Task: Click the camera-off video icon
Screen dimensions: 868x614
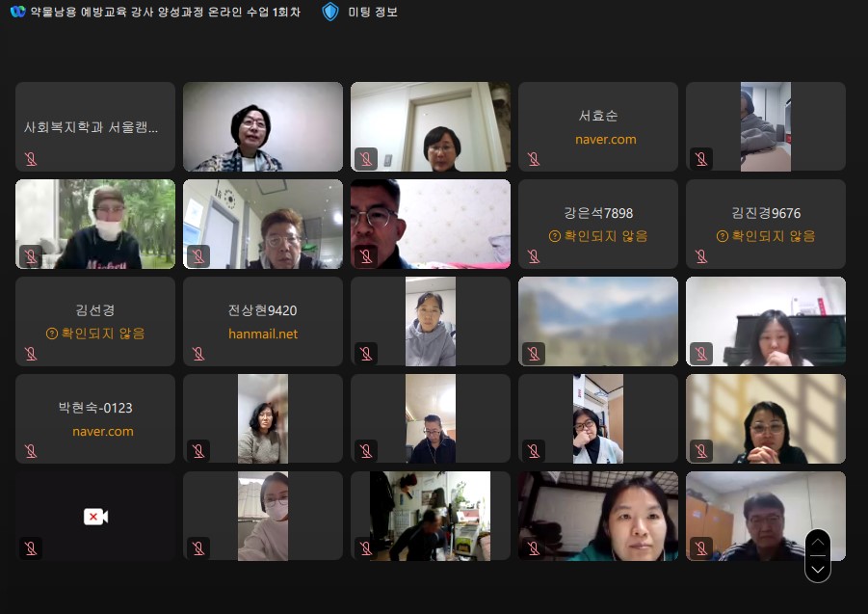Action: pos(95,517)
